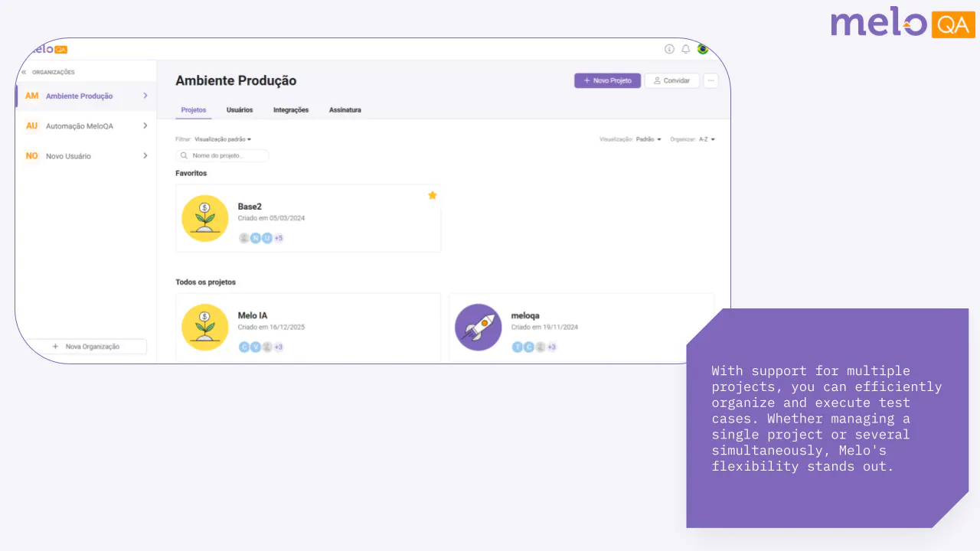The height and width of the screenshot is (551, 980).
Task: Switch to the Usuários tab
Action: pos(240,110)
